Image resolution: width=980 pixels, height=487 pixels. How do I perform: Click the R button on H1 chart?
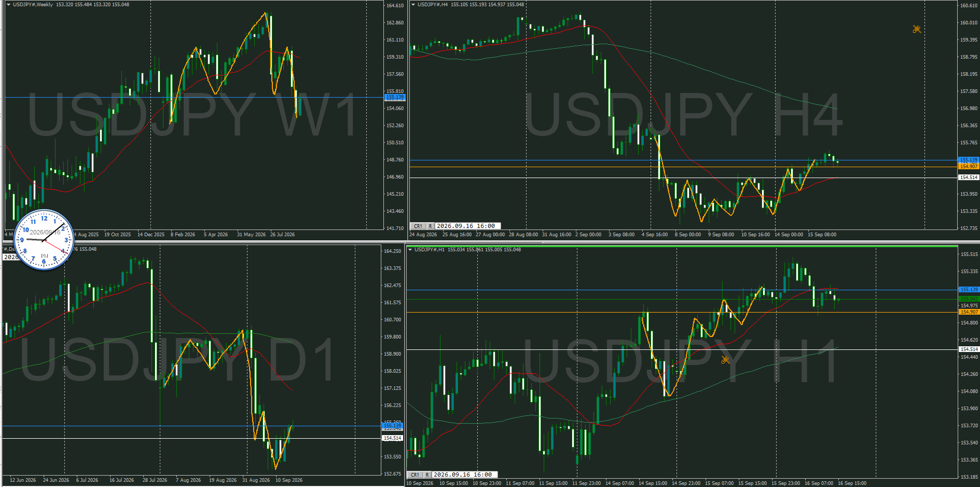pyautogui.click(x=427, y=475)
